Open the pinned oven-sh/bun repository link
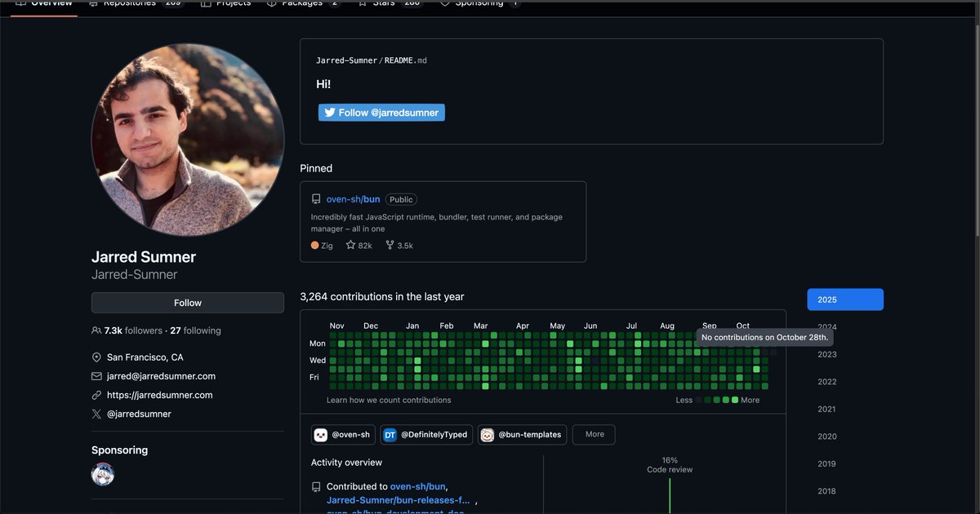The width and height of the screenshot is (980, 514). (353, 199)
